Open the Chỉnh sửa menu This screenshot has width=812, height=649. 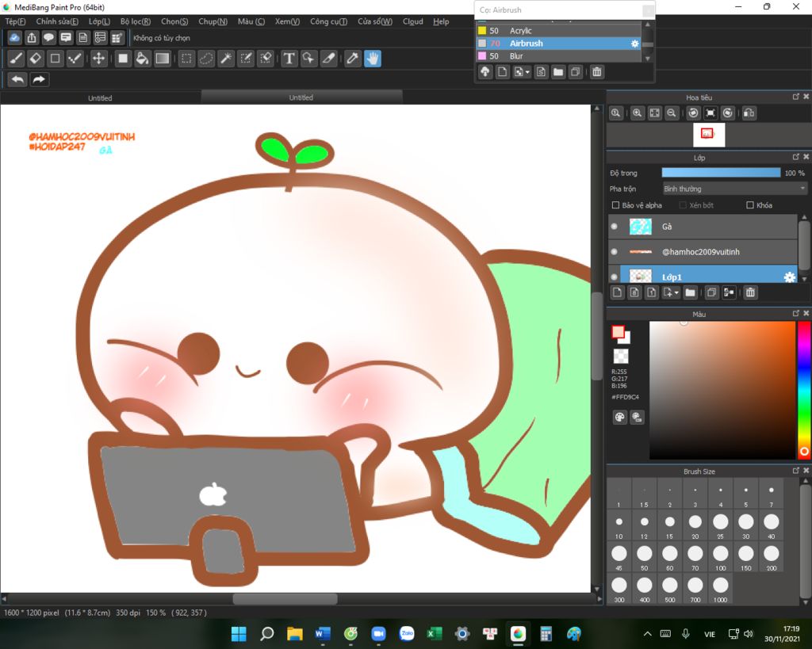point(57,21)
